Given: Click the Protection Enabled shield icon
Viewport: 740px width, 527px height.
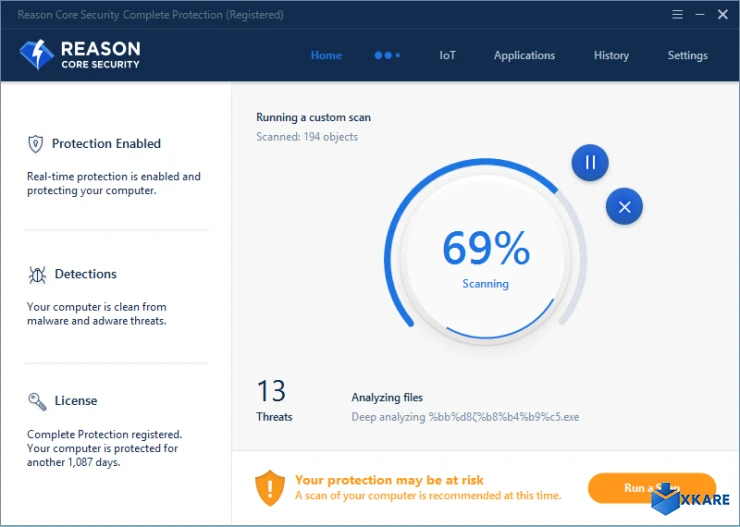Looking at the screenshot, I should tap(36, 144).
